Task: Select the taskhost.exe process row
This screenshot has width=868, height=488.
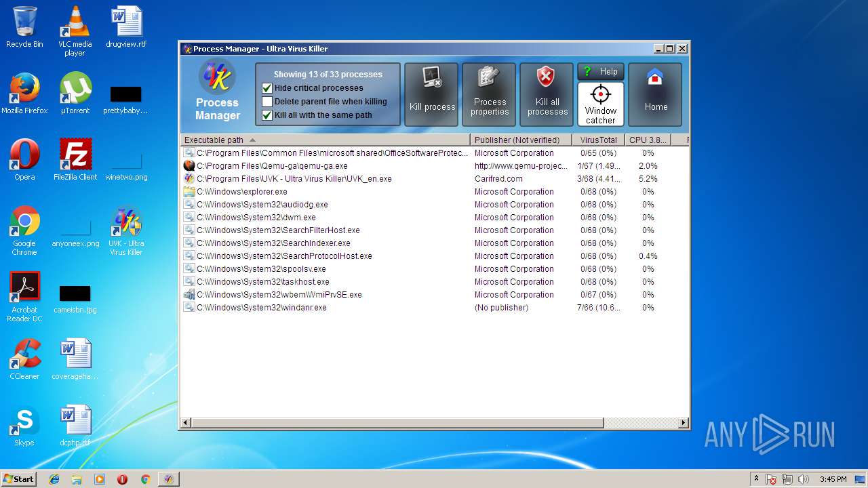Action: pos(434,282)
